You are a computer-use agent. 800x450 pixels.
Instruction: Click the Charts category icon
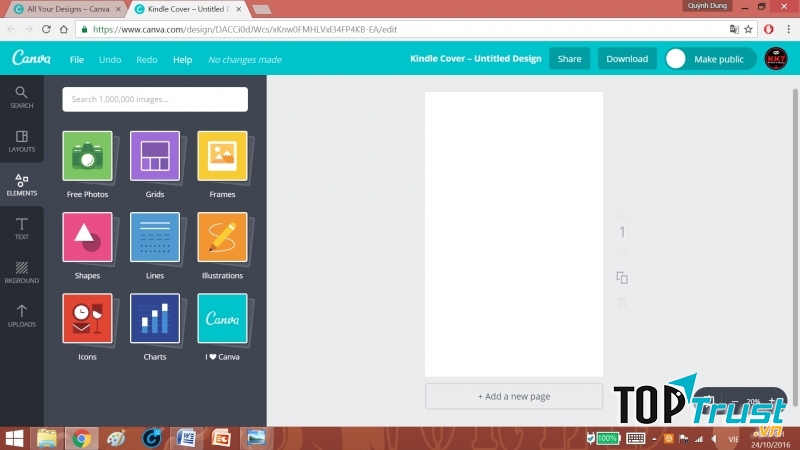(154, 318)
